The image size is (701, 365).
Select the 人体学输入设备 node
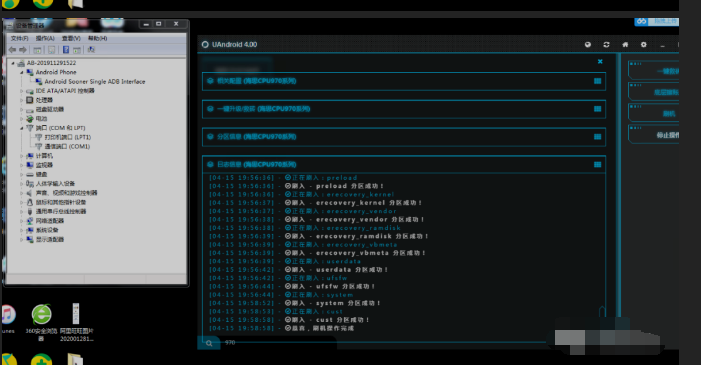click(x=55, y=183)
